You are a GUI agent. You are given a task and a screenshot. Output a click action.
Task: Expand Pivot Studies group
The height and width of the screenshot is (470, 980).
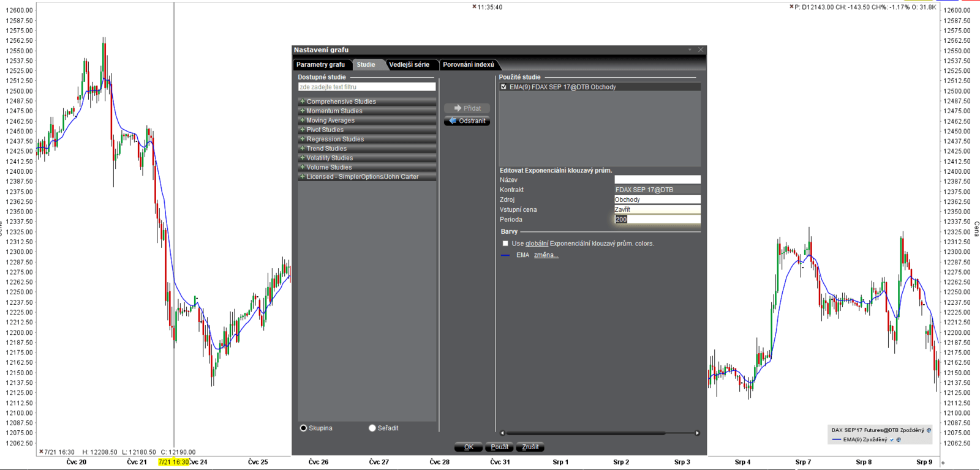(302, 130)
